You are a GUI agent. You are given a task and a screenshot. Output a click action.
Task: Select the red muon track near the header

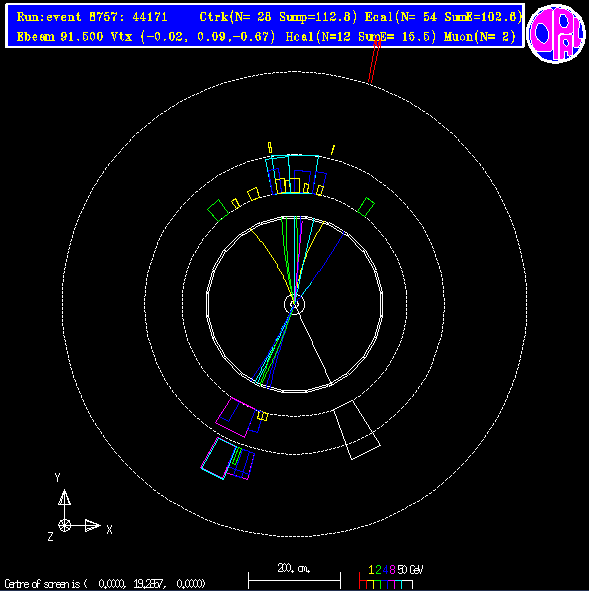(x=374, y=62)
